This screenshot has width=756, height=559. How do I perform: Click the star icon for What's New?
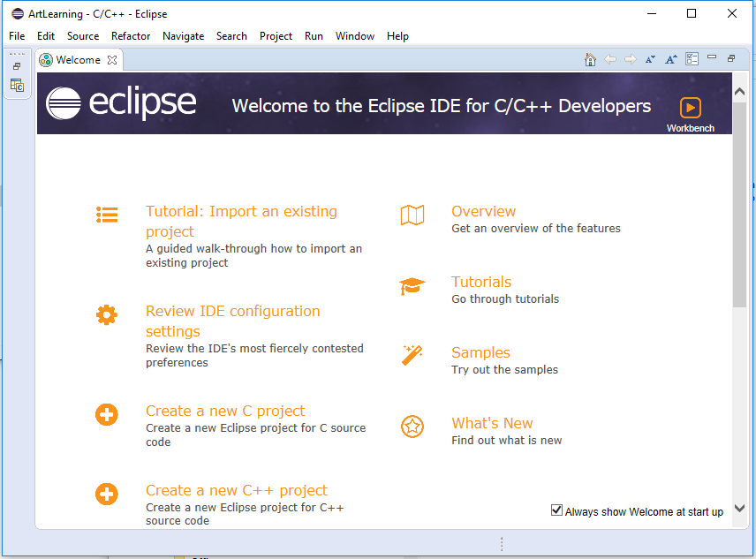(412, 427)
